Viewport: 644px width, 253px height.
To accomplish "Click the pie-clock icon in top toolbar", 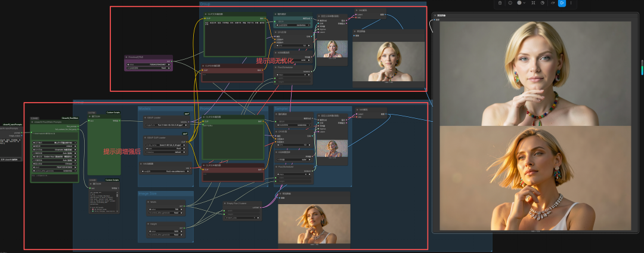I will [x=542, y=3].
